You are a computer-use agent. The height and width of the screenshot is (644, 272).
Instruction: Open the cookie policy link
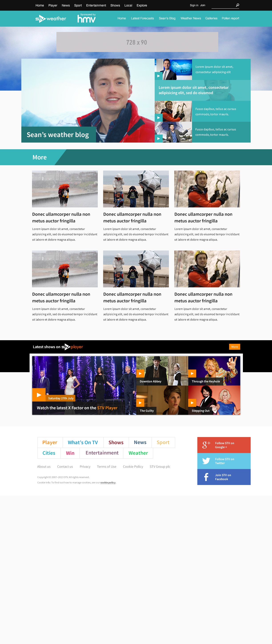[108, 483]
